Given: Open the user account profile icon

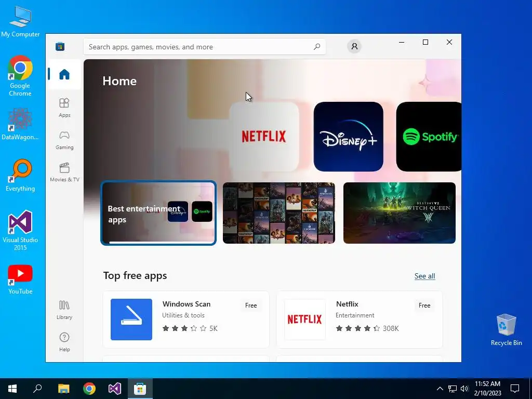Looking at the screenshot, I should click(354, 46).
